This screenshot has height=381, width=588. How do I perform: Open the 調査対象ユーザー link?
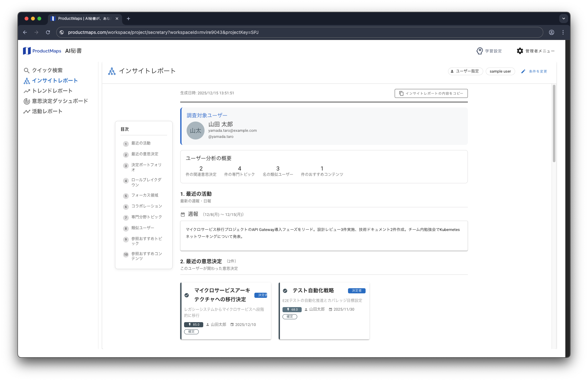[206, 115]
